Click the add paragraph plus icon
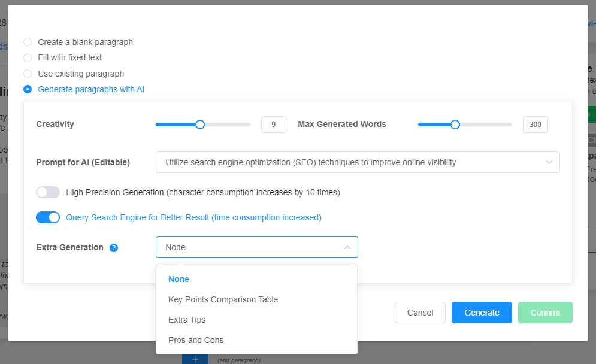Viewport: 596px width, 364px height. click(x=195, y=359)
